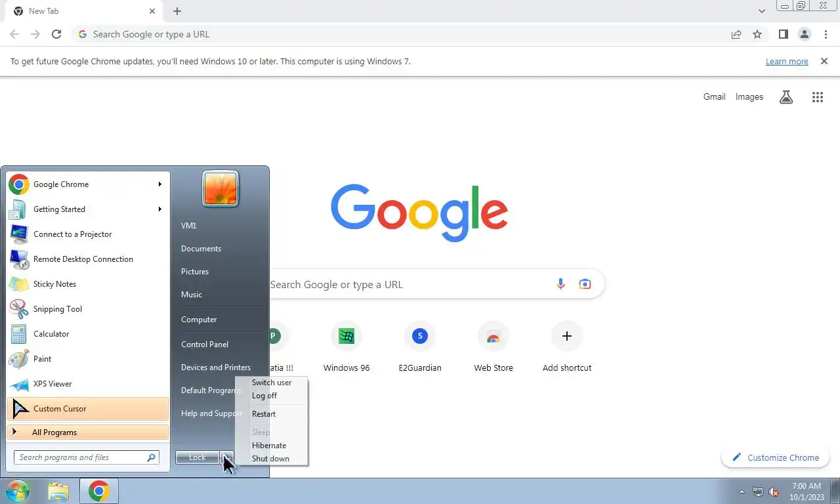Start voice search with microphone icon
Screen dimensions: 840x504
[560, 284]
